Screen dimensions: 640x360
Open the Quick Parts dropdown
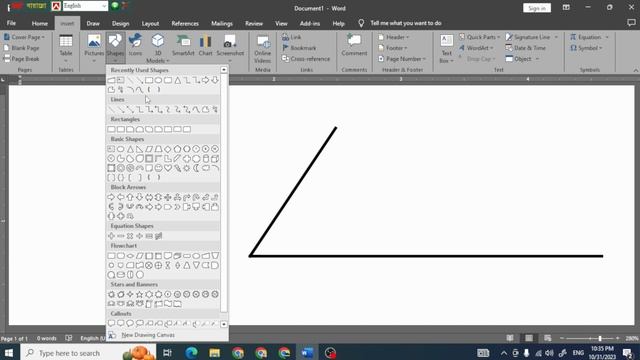[x=480, y=37]
